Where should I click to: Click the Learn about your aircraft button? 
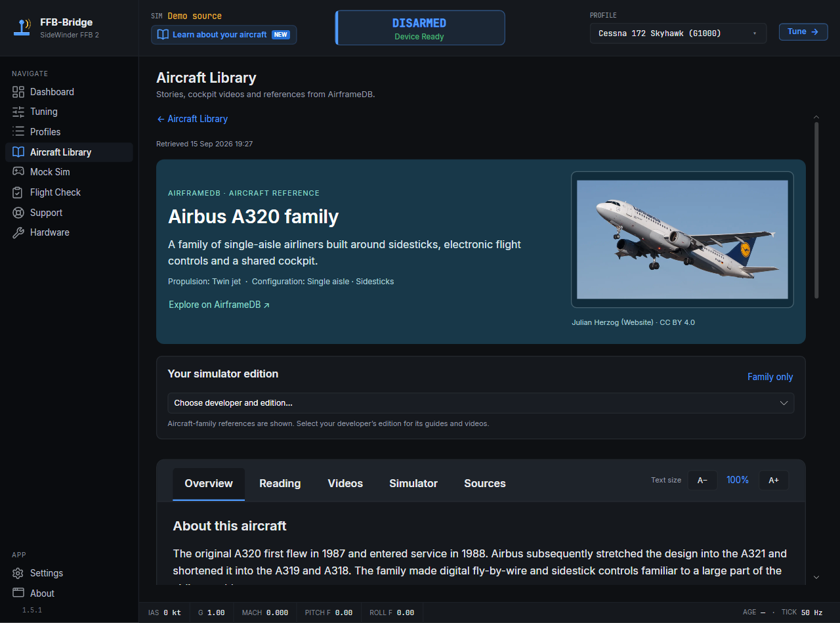224,35
